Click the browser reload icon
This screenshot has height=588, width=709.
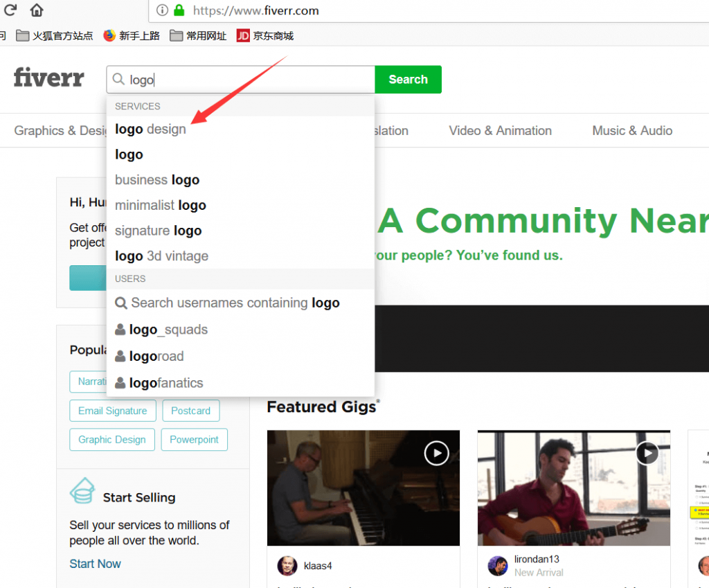[10, 10]
